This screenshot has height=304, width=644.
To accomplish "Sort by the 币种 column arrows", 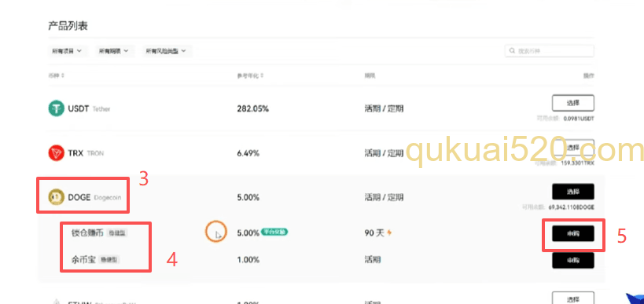I will [63, 75].
